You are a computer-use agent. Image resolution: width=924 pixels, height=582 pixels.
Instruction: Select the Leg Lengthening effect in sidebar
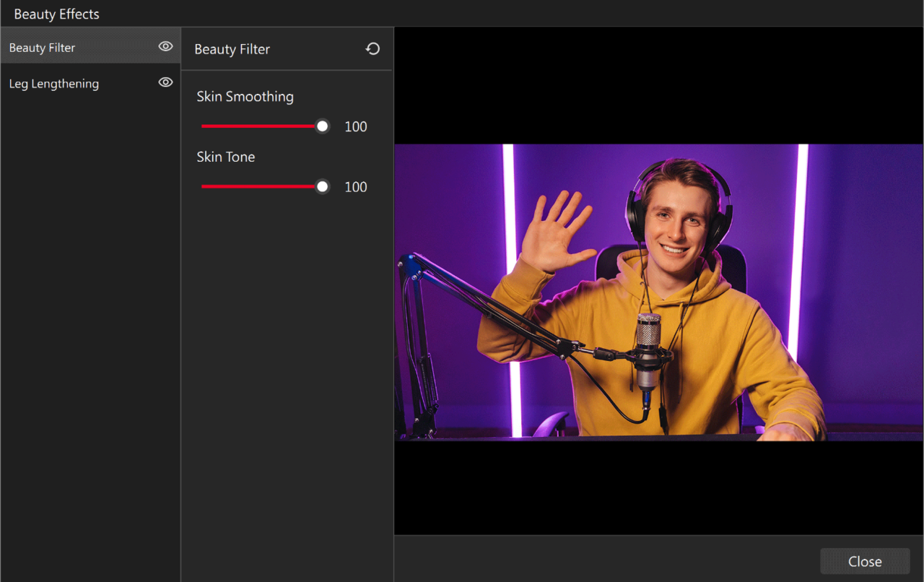point(54,84)
